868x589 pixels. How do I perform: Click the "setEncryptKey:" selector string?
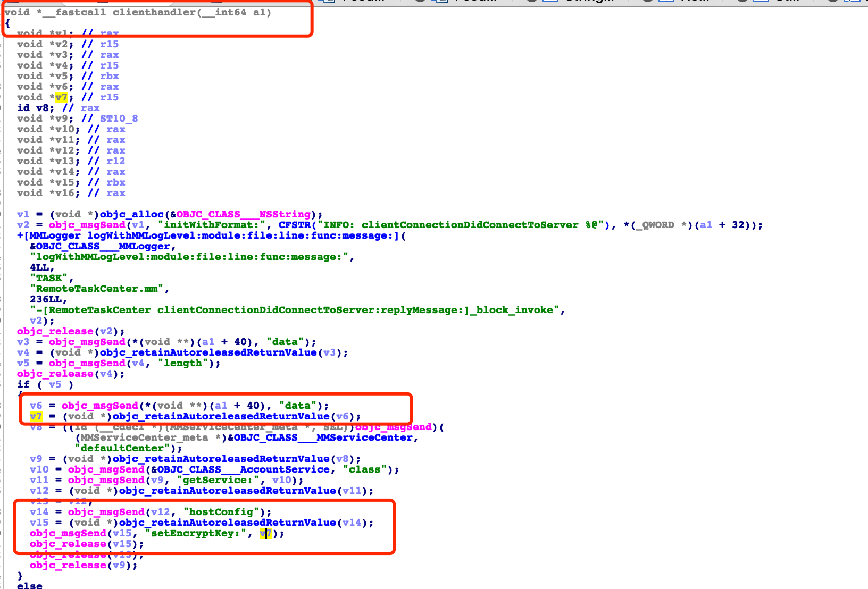(x=195, y=533)
